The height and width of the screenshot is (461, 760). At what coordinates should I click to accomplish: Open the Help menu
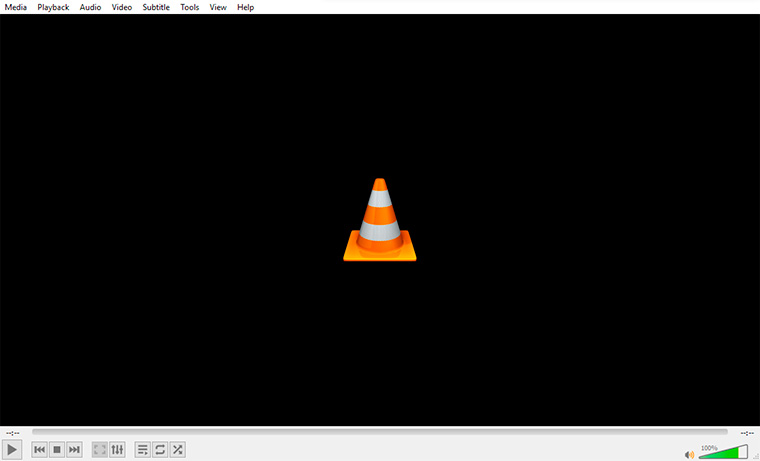tap(245, 7)
